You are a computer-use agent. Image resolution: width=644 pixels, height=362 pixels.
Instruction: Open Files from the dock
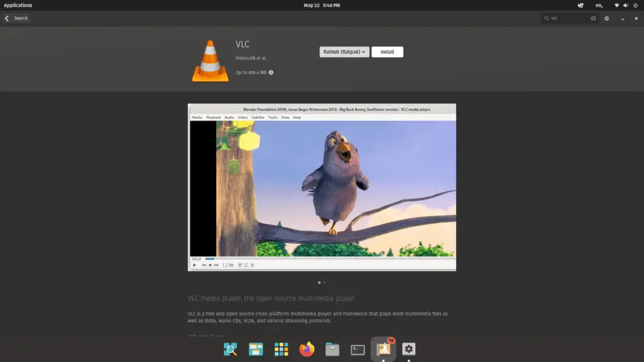(x=332, y=349)
